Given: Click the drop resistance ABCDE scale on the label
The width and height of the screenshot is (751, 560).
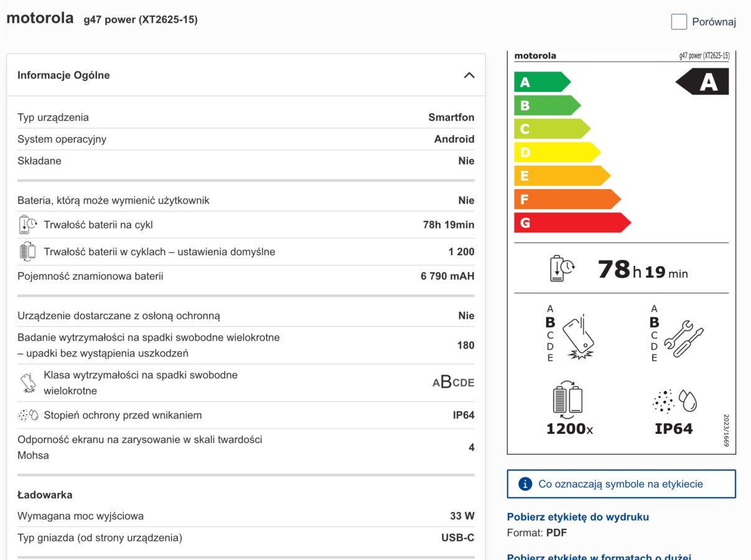Looking at the screenshot, I should click(550, 334).
